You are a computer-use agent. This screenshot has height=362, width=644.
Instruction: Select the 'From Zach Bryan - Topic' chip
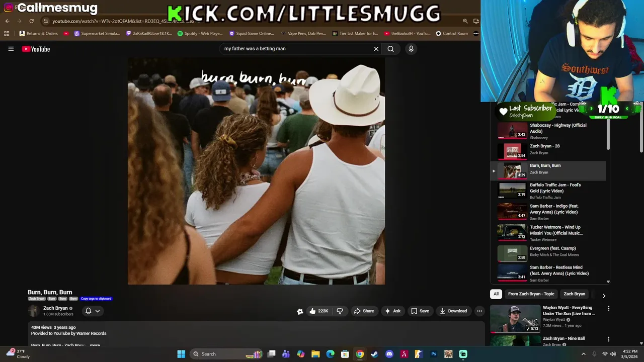531,294
